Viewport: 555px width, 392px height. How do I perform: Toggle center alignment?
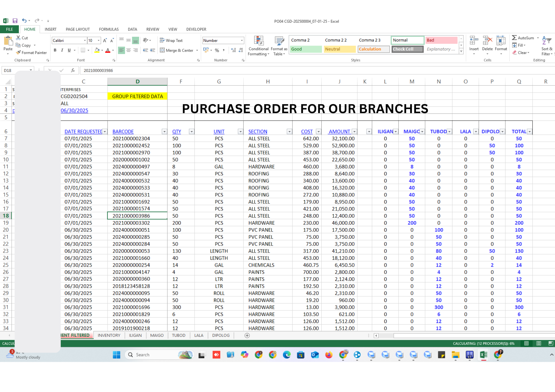tap(128, 50)
